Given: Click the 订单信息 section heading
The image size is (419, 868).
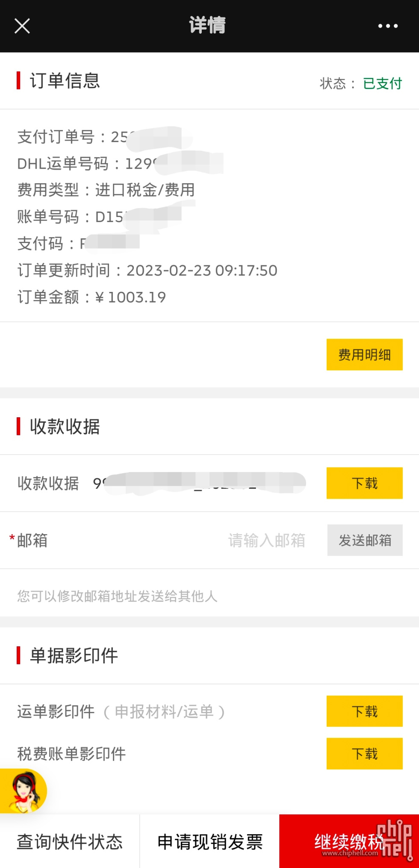Looking at the screenshot, I should point(65,80).
